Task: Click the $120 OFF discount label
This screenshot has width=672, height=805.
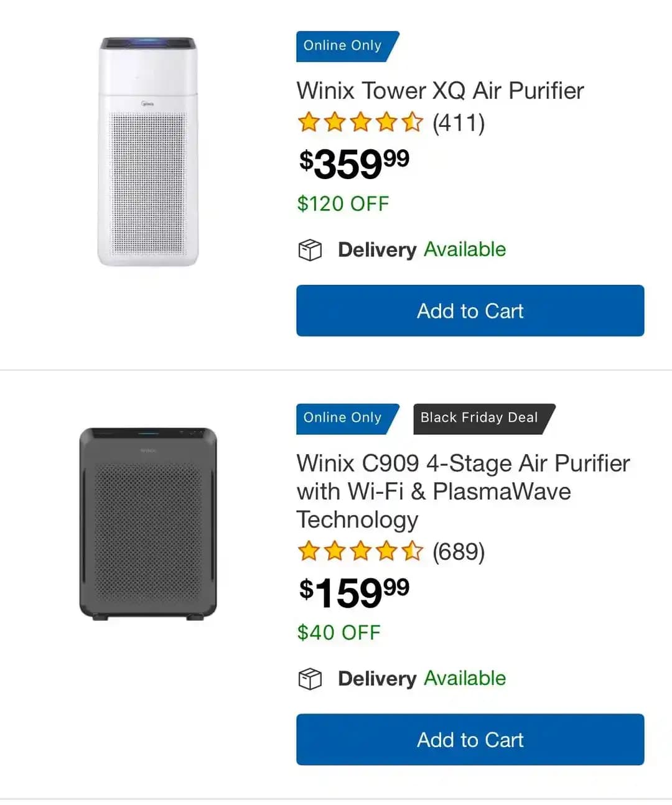Action: click(x=343, y=203)
